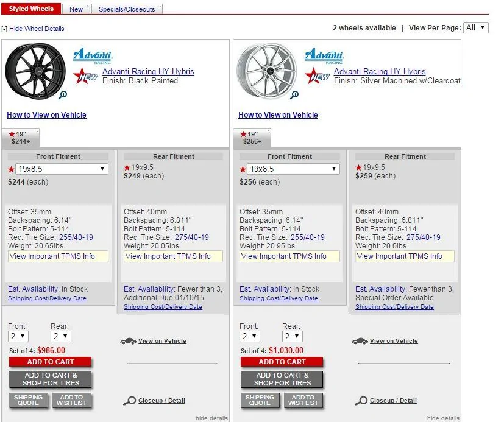This screenshot has height=422, width=504.
Task: Add $986.00 set to cart
Action: (x=51, y=362)
